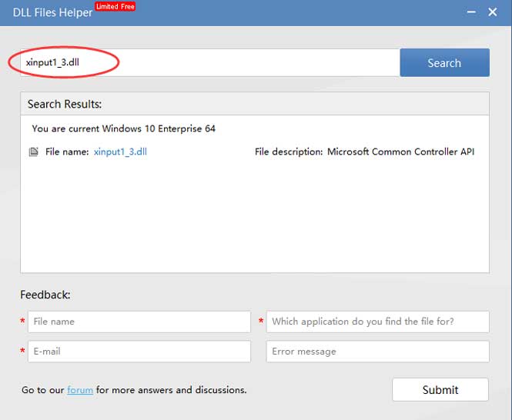Image resolution: width=512 pixels, height=420 pixels.
Task: Click the Feedback File name field
Action: pyautogui.click(x=139, y=322)
